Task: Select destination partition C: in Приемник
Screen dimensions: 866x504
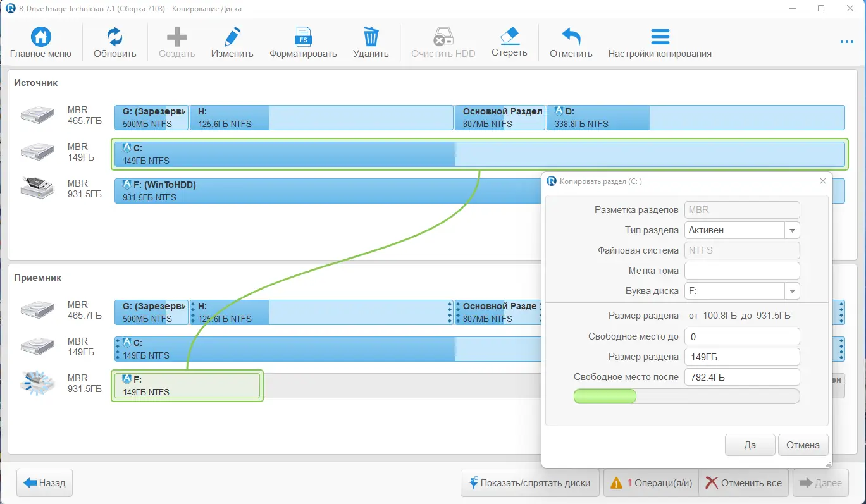Action: (x=328, y=349)
